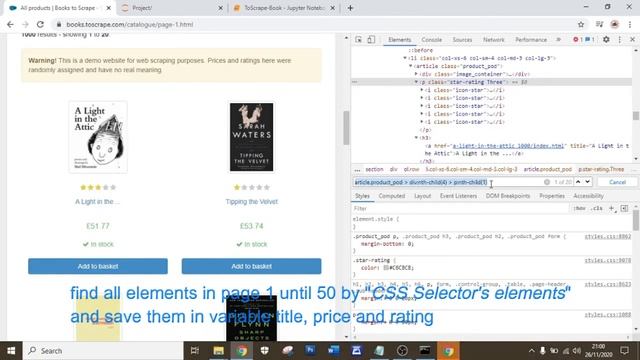Viewport: 640px width, 360px height.
Task: Open Word from the taskbar
Action: [x=333, y=351]
